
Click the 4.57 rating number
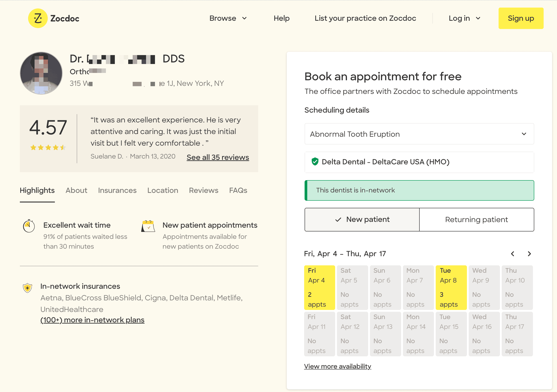48,127
